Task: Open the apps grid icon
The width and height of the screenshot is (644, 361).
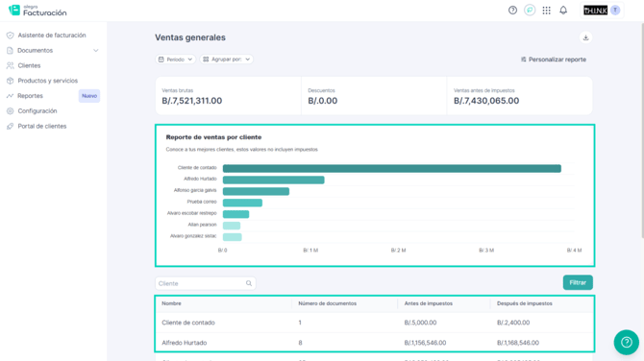Action: [546, 11]
